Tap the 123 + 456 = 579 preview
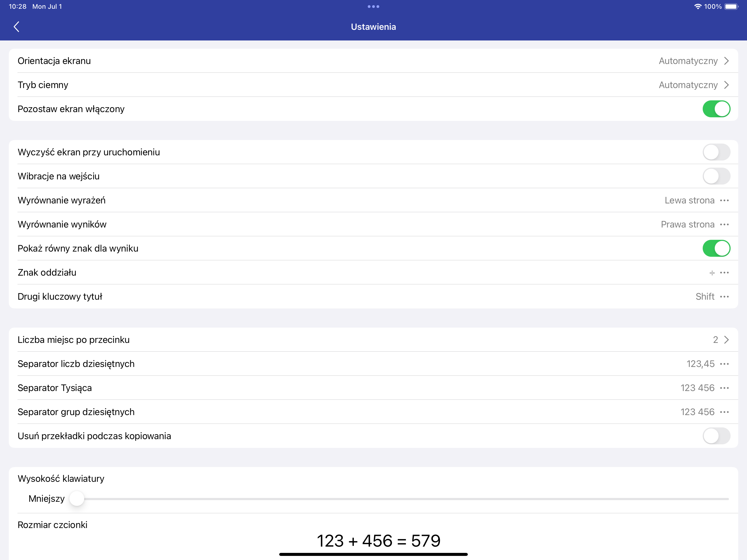This screenshot has height=560, width=747. coord(379,541)
